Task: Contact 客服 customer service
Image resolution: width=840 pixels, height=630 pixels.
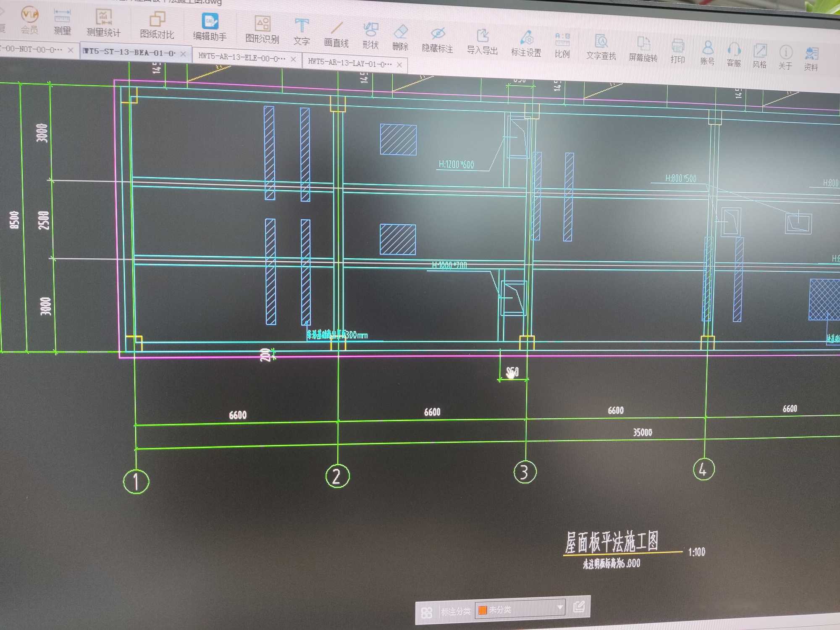Action: click(734, 55)
